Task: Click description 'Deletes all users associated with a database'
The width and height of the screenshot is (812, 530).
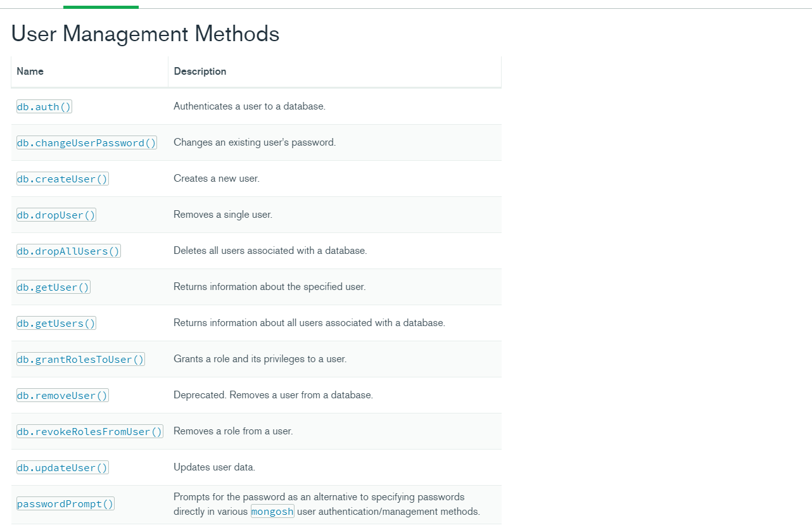Action: tap(270, 251)
